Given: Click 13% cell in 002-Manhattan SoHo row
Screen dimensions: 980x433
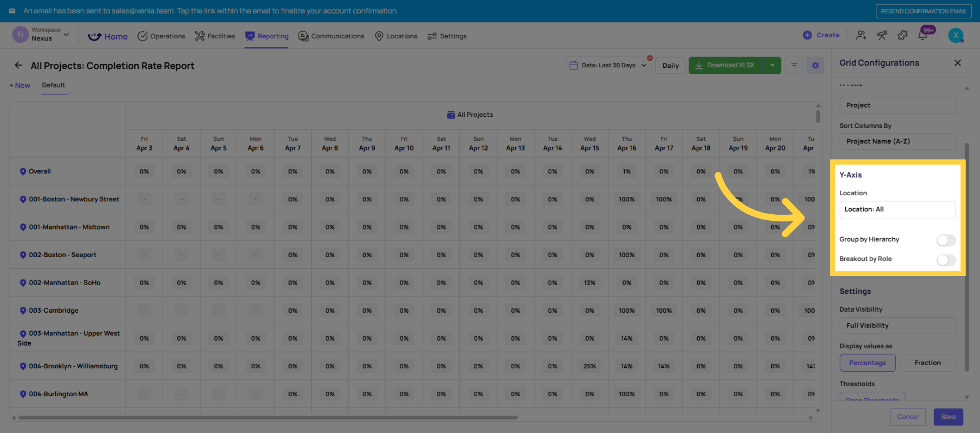Looking at the screenshot, I should 590,283.
